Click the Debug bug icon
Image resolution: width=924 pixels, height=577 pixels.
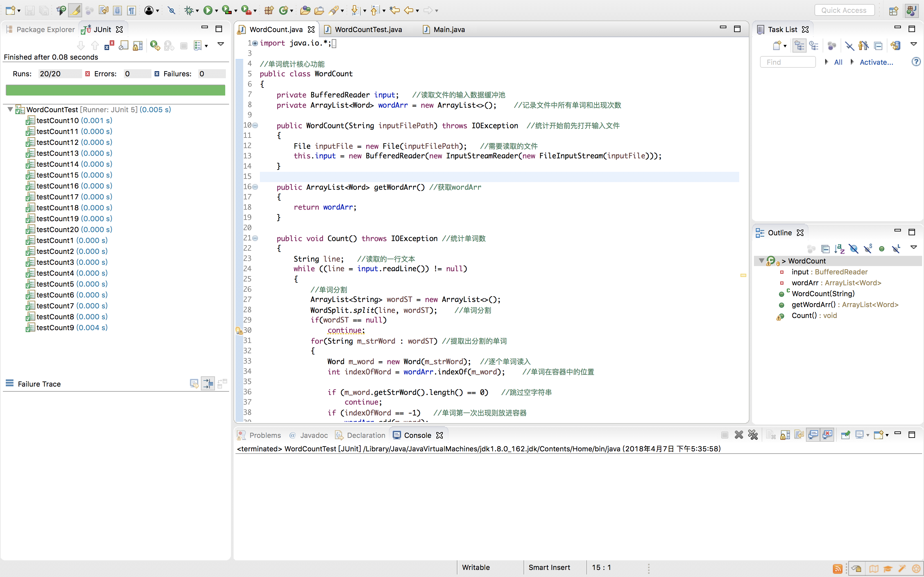189,10
